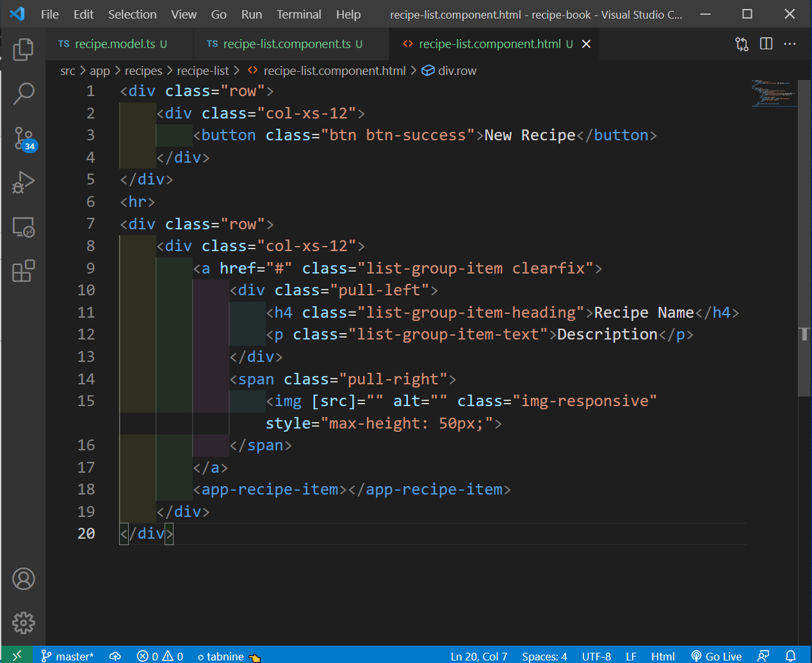The width and height of the screenshot is (812, 663).
Task: Open the Go menu
Action: tap(219, 14)
